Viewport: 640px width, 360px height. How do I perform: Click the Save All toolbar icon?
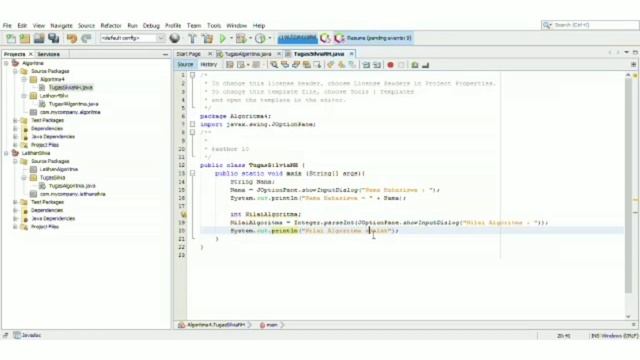(x=54, y=38)
